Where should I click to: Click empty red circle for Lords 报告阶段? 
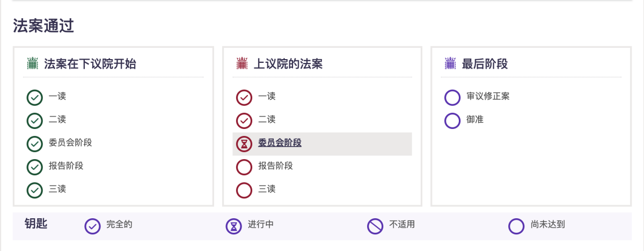click(244, 167)
